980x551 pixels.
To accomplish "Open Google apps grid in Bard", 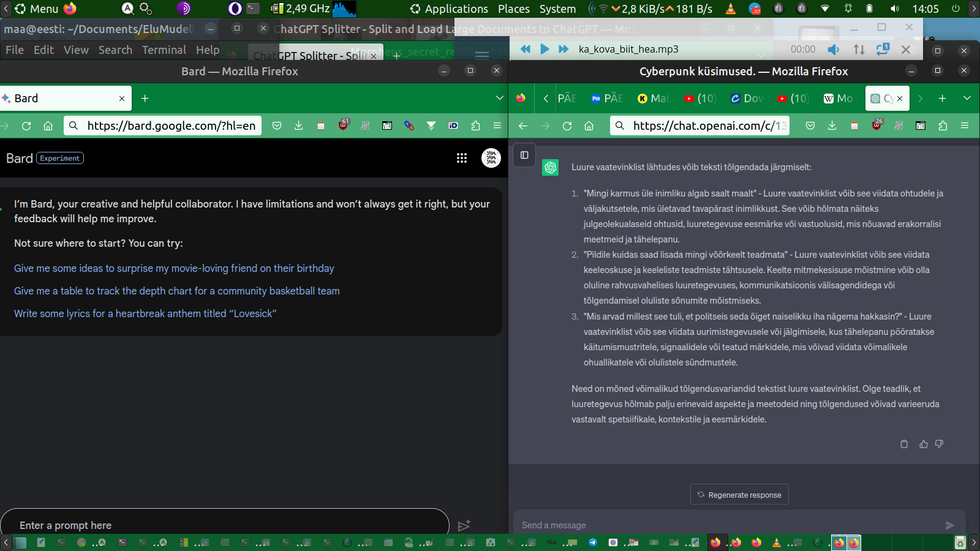I will tap(462, 158).
